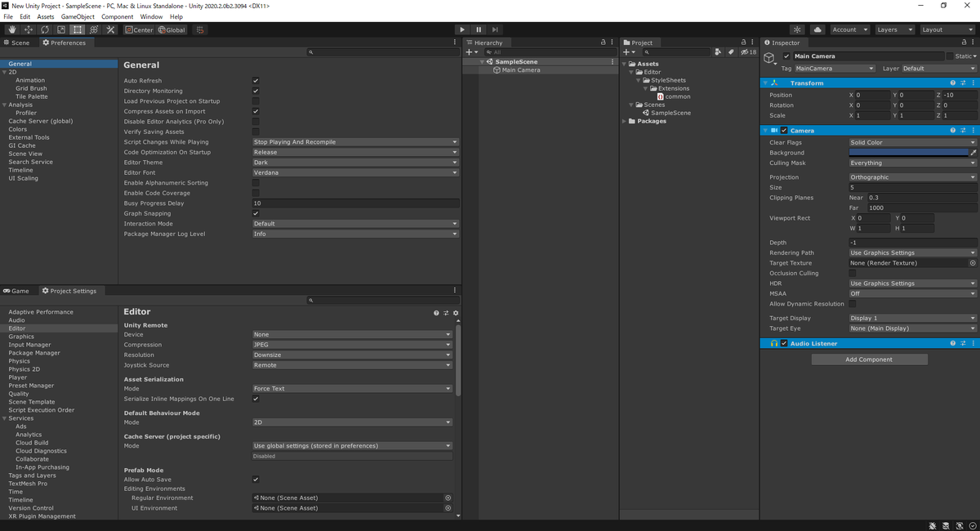Click the Camera Background color swatch
Viewport: 980px width, 531px height.
pyautogui.click(x=908, y=153)
